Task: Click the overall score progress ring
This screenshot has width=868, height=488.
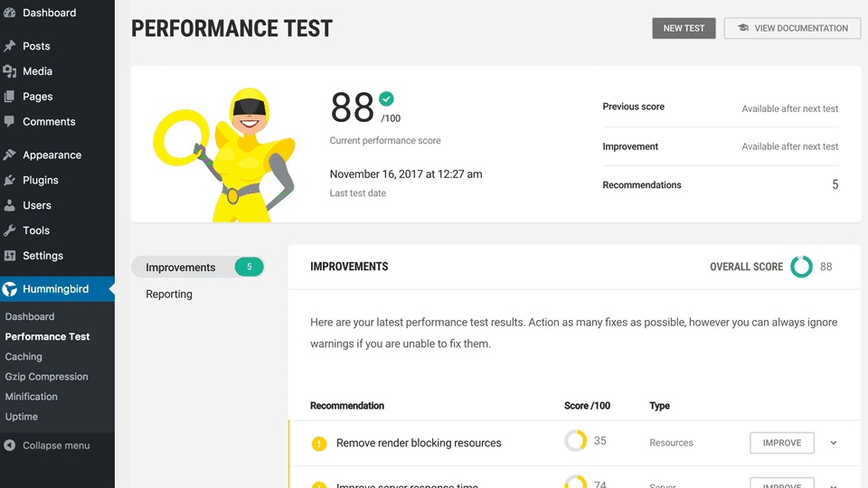Action: point(801,267)
